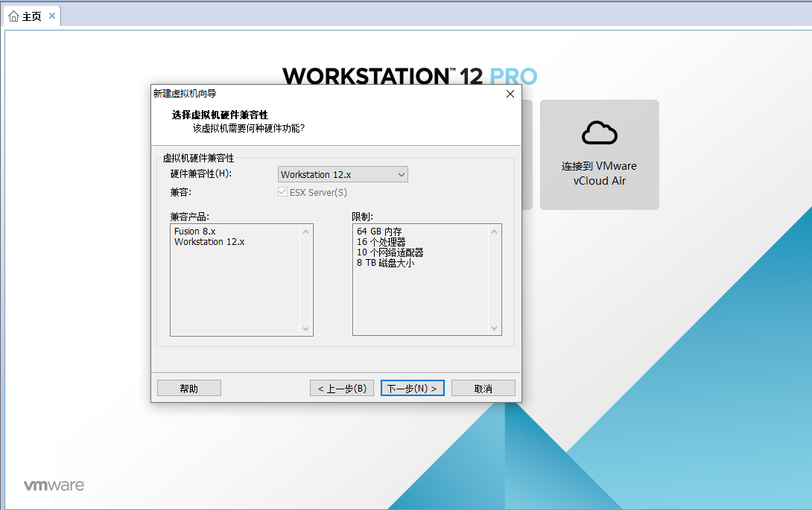
Task: Click 64 GB 内存 in the 限制 list
Action: (x=379, y=232)
